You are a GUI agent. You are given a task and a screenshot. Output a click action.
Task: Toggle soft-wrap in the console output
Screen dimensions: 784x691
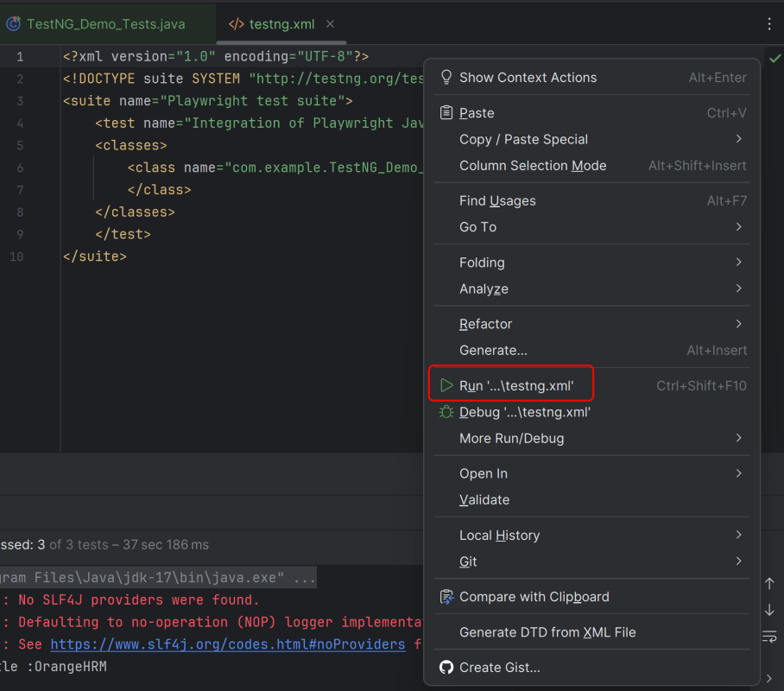point(769,637)
